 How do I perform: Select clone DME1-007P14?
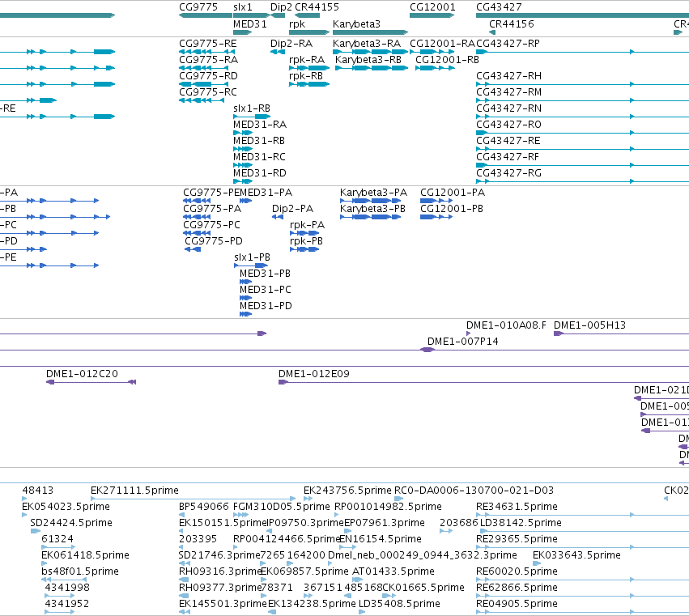[x=462, y=342]
